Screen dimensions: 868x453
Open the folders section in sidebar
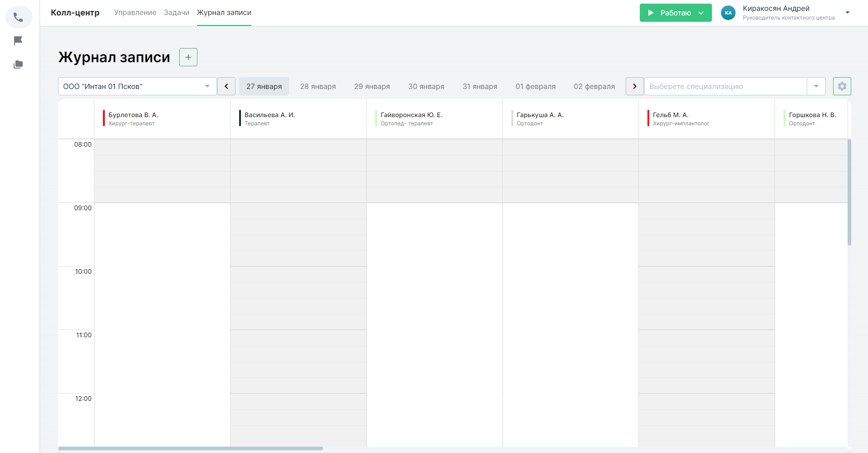coord(19,64)
